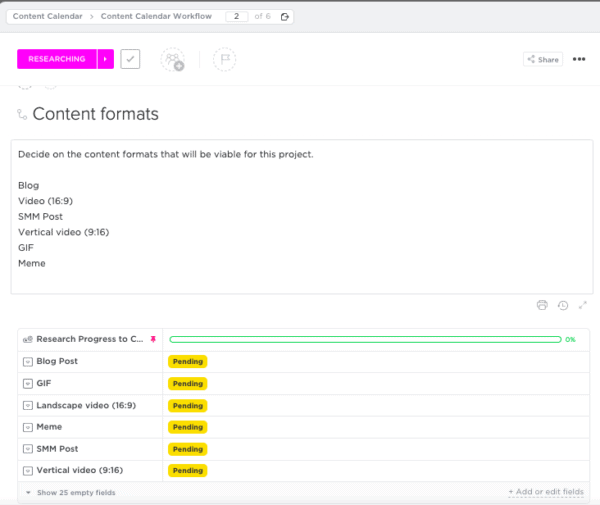This screenshot has width=600, height=505.
Task: Click the pink pin on Research Progress
Action: 153,339
